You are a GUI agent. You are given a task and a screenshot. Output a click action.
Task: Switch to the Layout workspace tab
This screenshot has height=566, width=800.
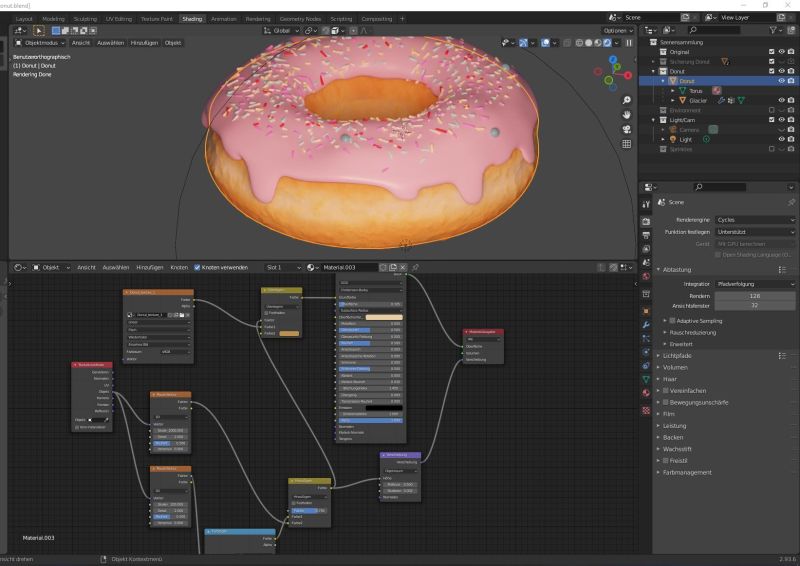[24, 19]
